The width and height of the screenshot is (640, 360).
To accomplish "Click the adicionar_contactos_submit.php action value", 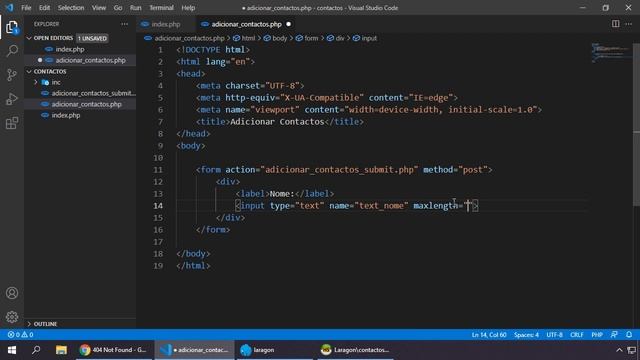I will click(x=339, y=170).
